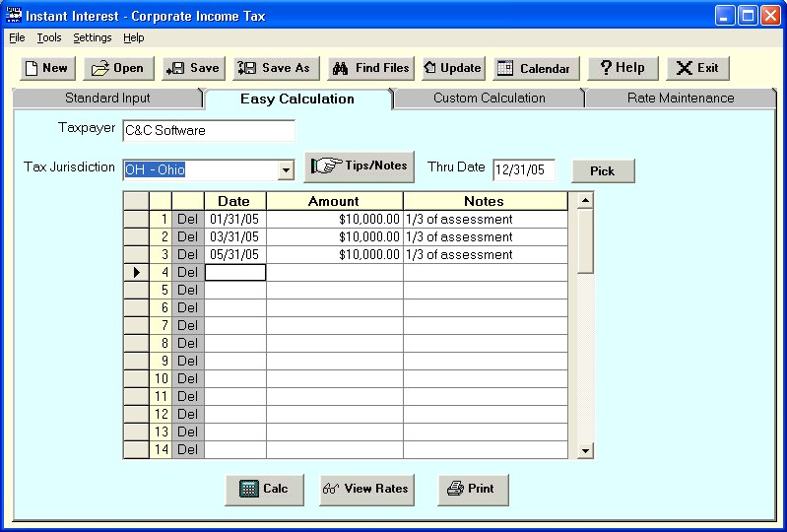This screenshot has height=532, width=787.
Task: Switch to the Rate Maintenance tab
Action: tap(680, 99)
